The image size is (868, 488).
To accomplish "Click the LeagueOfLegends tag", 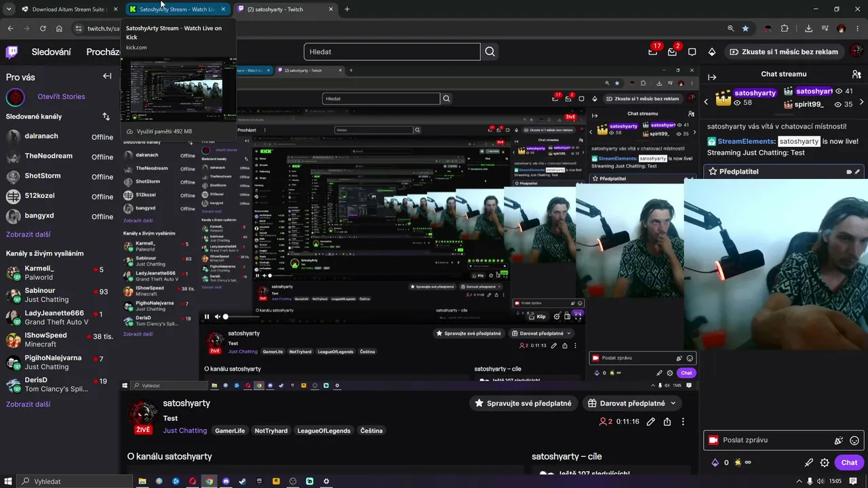I will click(x=324, y=430).
